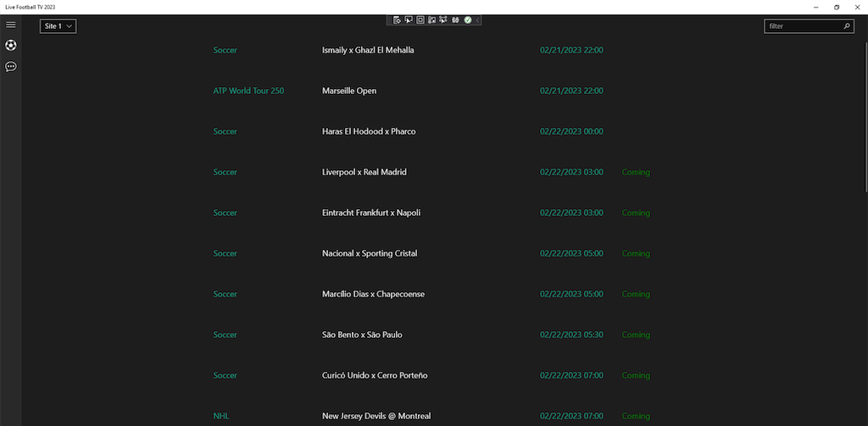This screenshot has width=868, height=426.
Task: Click Coming status for Nacional x Sporting Cristal
Action: pyautogui.click(x=636, y=253)
